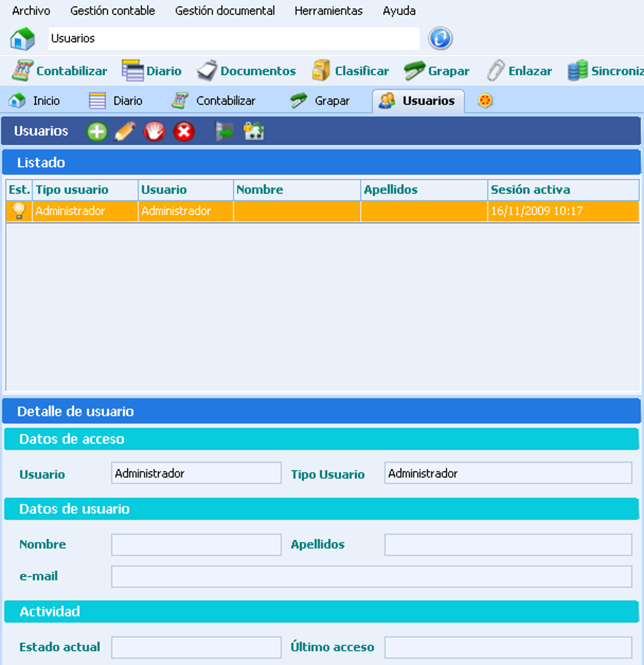This screenshot has width=644, height=665.
Task: Click the Apellidos input field
Action: tap(508, 544)
